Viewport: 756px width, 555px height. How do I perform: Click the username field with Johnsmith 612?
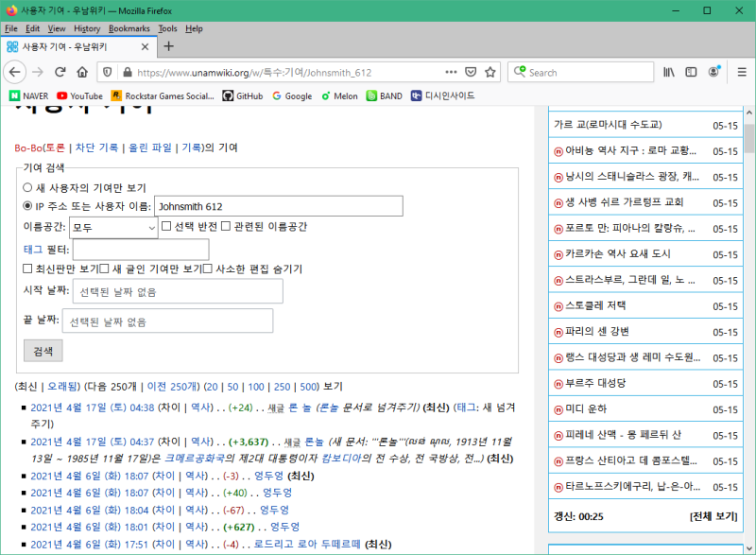tap(279, 206)
